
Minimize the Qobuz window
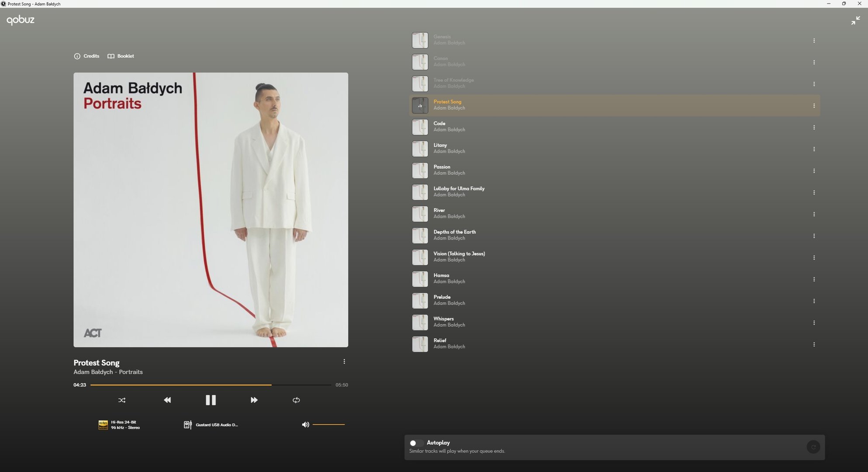(x=828, y=3)
